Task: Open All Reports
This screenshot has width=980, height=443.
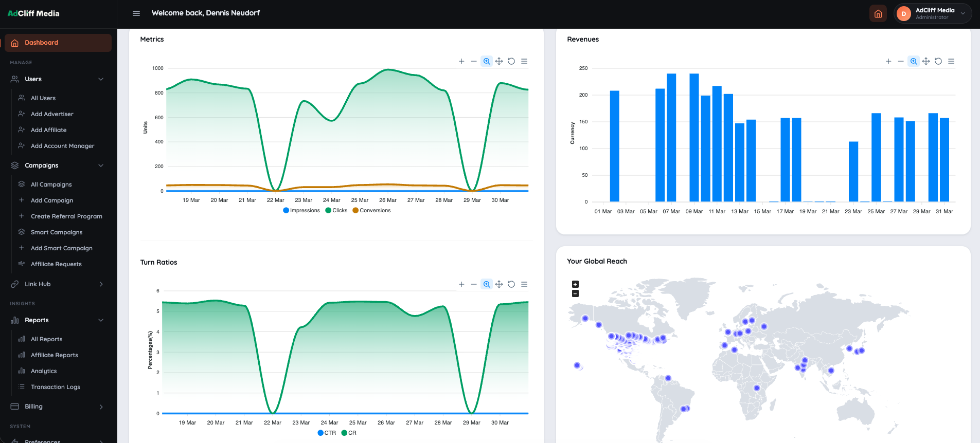Action: coord(46,339)
